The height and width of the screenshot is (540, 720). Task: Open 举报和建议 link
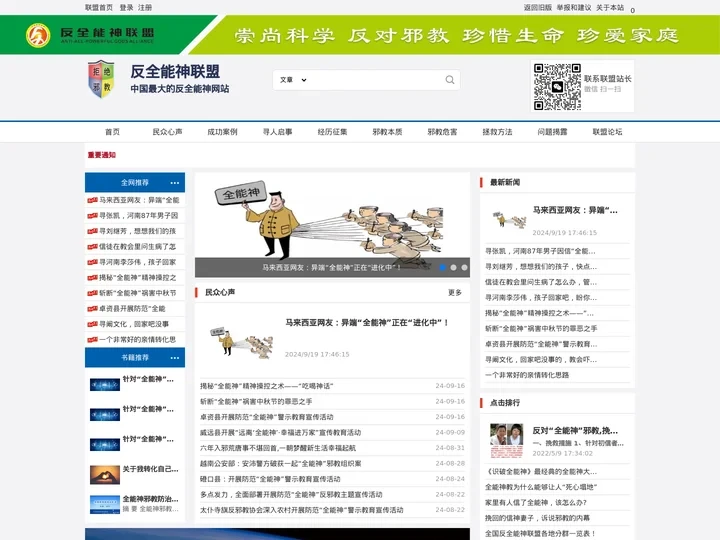574,8
